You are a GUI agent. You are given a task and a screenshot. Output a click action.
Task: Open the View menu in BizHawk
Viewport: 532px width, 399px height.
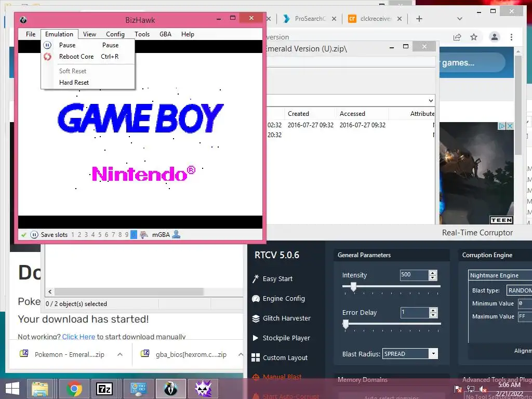89,34
